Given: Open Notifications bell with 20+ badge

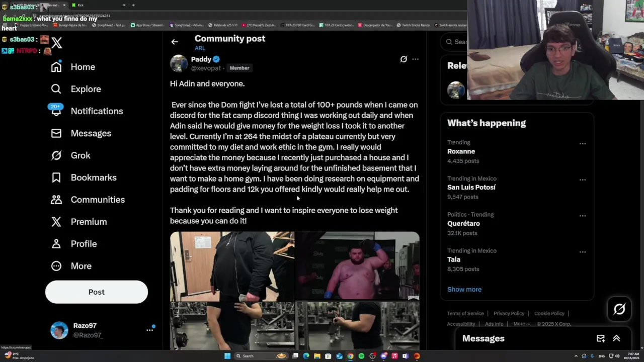Looking at the screenshot, I should click(56, 110).
